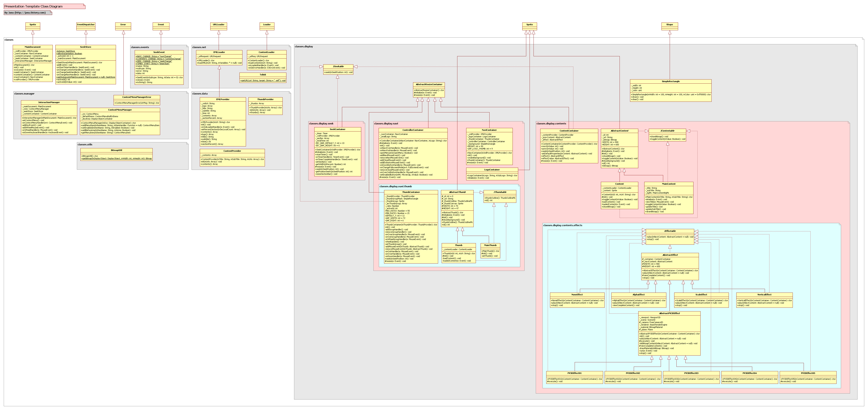Select the Shape class box
The width and height of the screenshot is (868, 410).
click(670, 26)
